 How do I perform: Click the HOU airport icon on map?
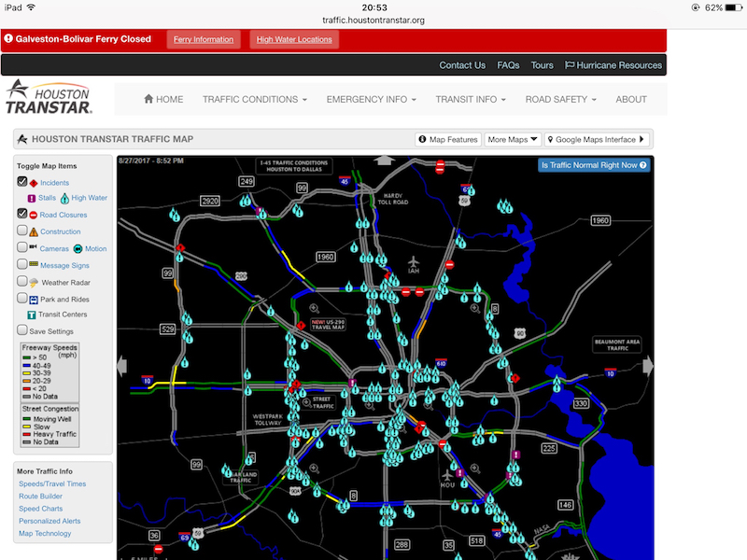click(x=447, y=475)
